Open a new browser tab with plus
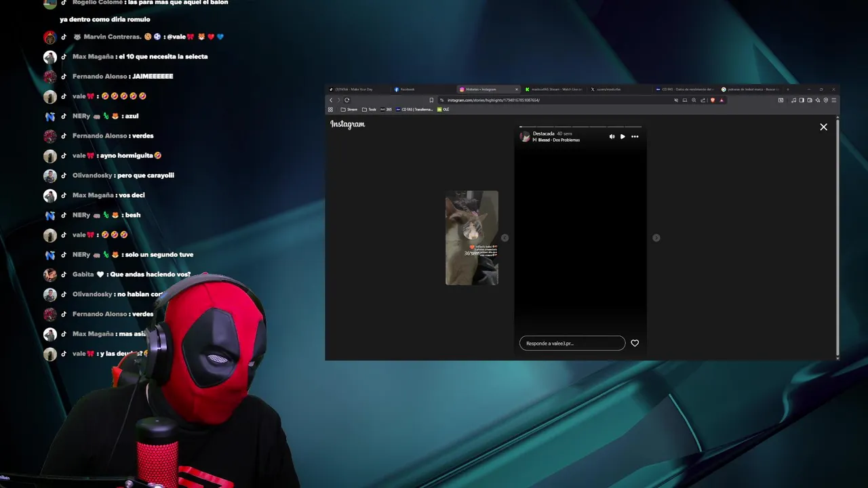The width and height of the screenshot is (868, 488). coord(788,89)
